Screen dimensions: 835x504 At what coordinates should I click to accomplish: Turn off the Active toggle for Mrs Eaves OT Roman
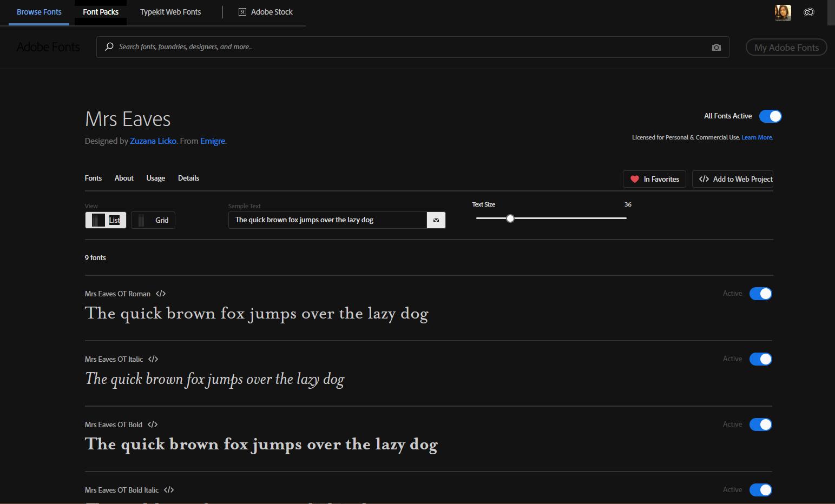(761, 293)
